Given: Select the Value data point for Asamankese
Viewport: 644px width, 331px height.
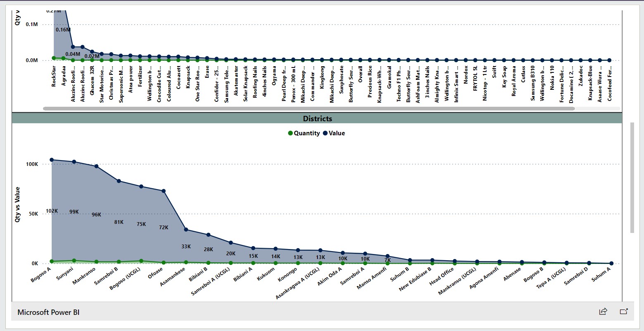Looking at the screenshot, I should (x=186, y=230).
